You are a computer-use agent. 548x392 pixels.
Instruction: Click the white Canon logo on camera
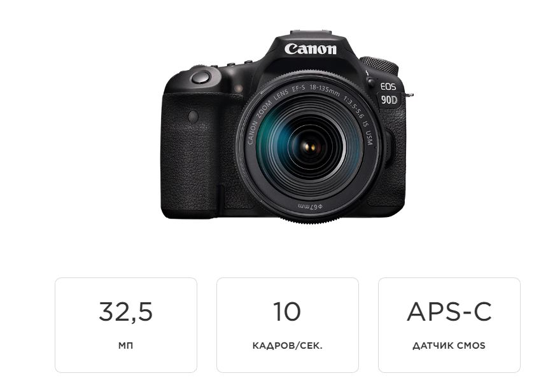click(x=311, y=49)
